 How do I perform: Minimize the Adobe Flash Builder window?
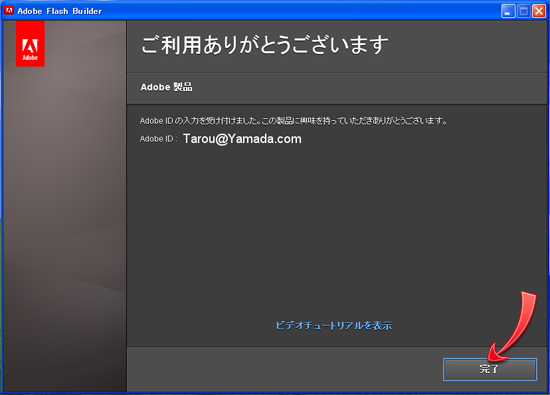coord(508,11)
